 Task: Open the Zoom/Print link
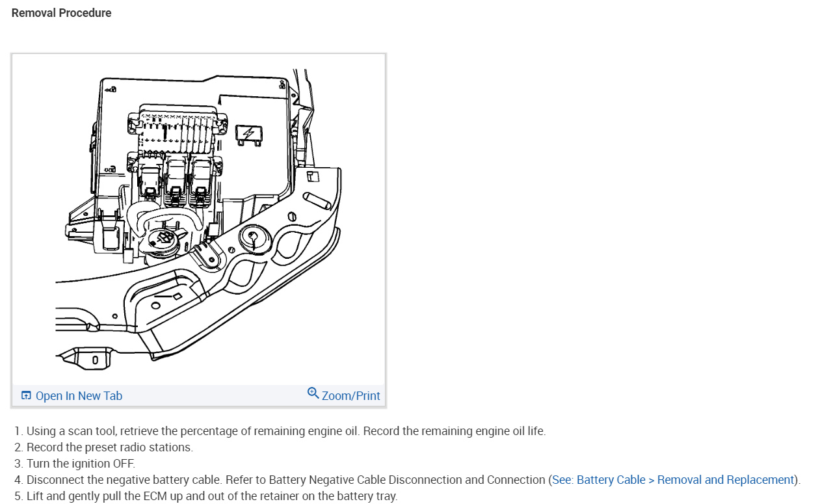click(x=351, y=396)
